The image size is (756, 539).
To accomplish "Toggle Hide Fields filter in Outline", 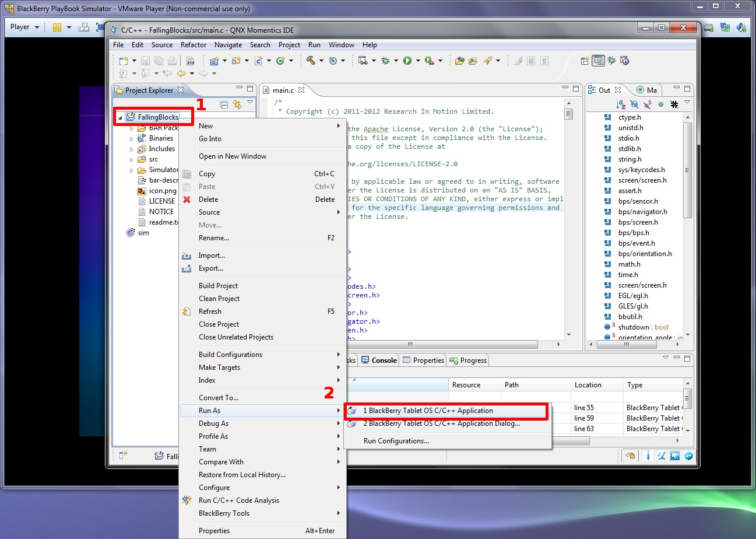I will [634, 104].
